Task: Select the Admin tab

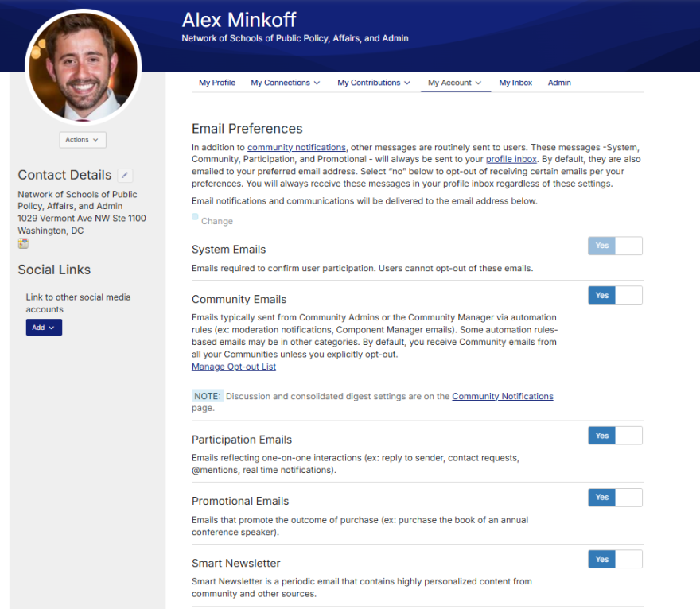Action: [x=559, y=83]
